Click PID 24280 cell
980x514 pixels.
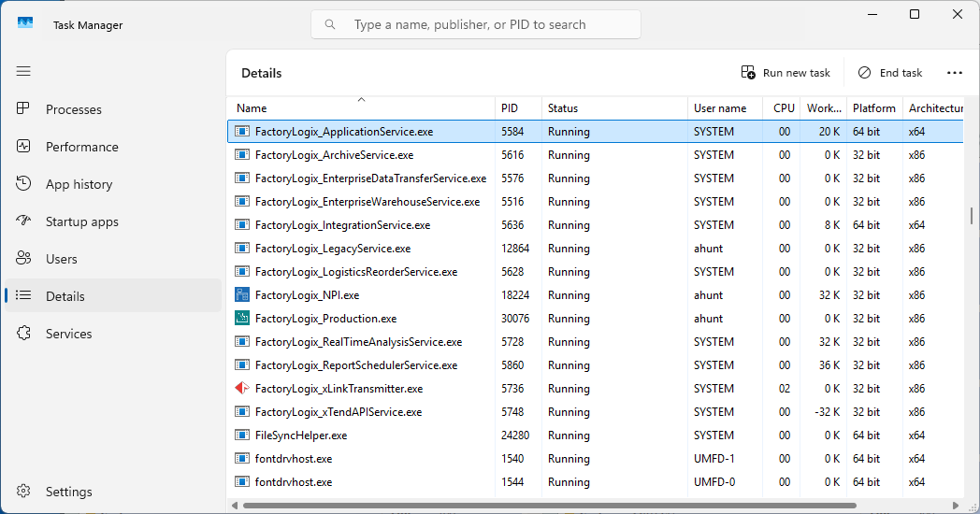tap(515, 435)
